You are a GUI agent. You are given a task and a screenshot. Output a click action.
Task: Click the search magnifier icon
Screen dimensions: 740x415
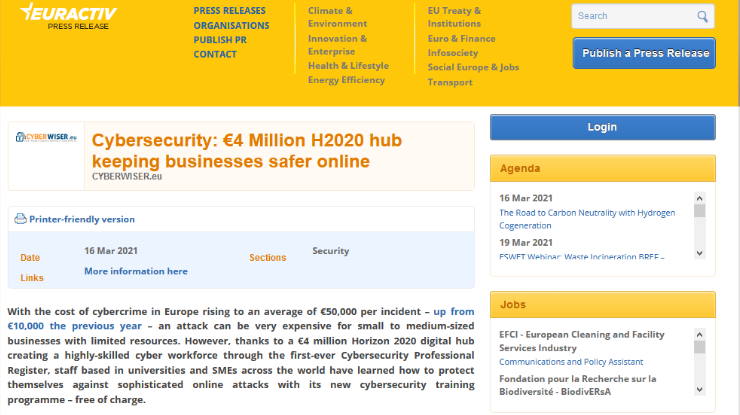coord(702,17)
